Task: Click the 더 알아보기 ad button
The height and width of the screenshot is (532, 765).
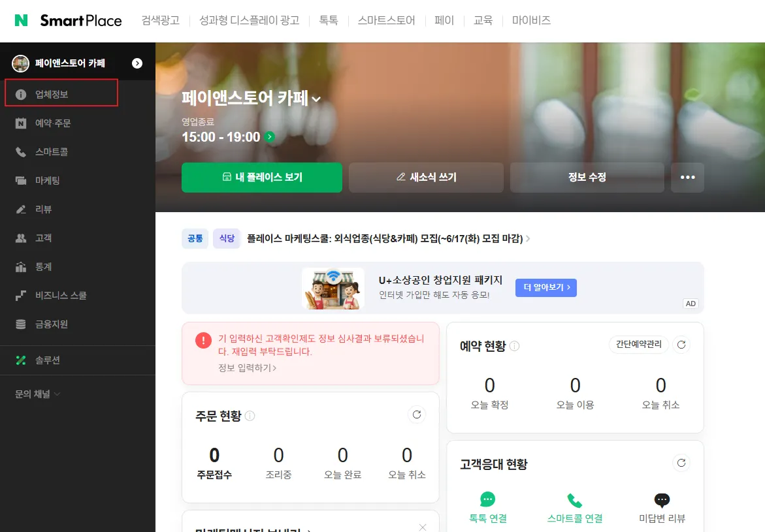Action: coord(546,288)
